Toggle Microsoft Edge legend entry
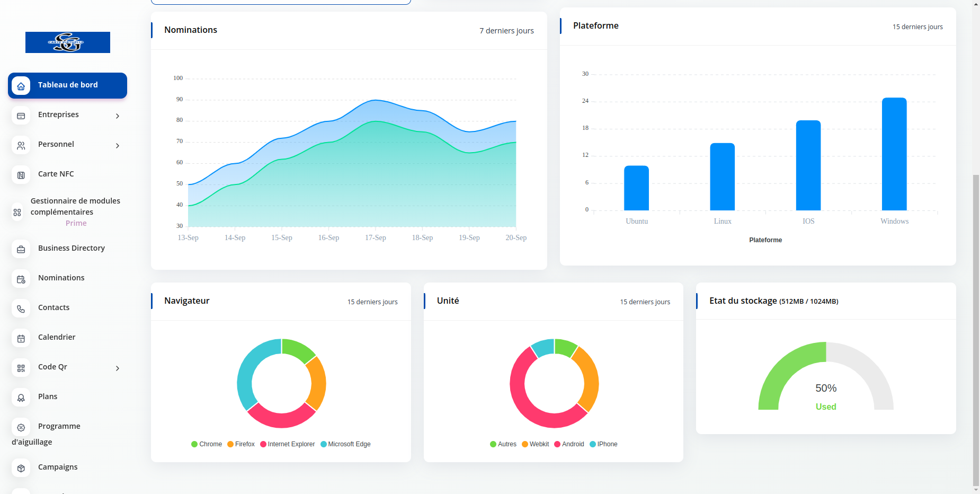Viewport: 980px width, 494px height. click(345, 444)
